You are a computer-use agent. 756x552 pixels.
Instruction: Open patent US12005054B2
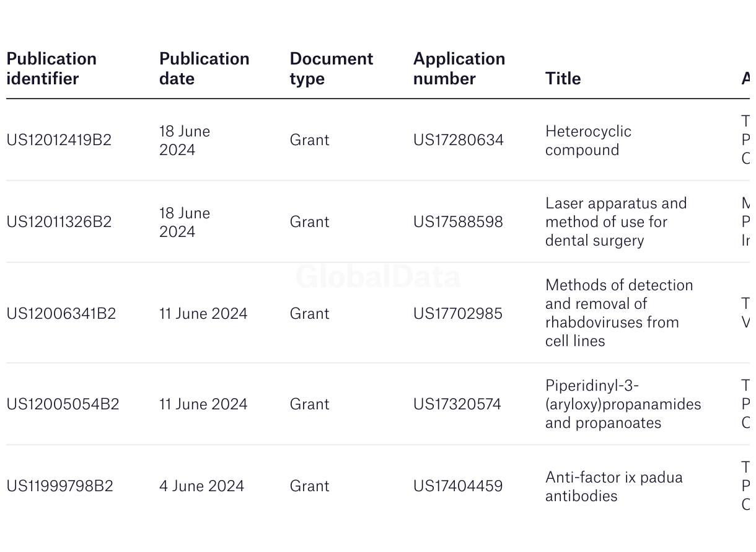tap(63, 404)
